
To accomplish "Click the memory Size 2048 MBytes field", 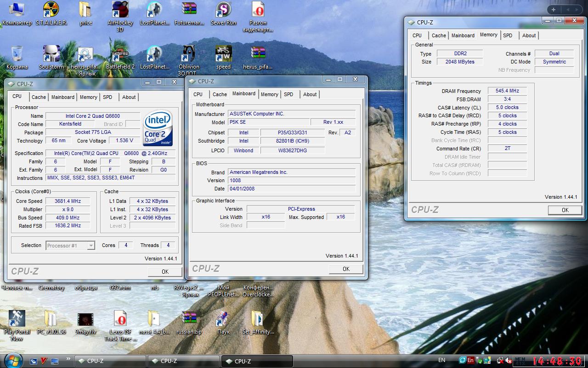I will coord(460,62).
